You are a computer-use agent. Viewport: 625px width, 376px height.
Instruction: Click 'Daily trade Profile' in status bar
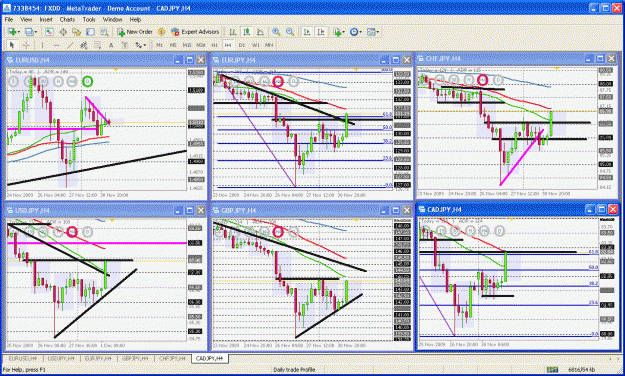(294, 370)
